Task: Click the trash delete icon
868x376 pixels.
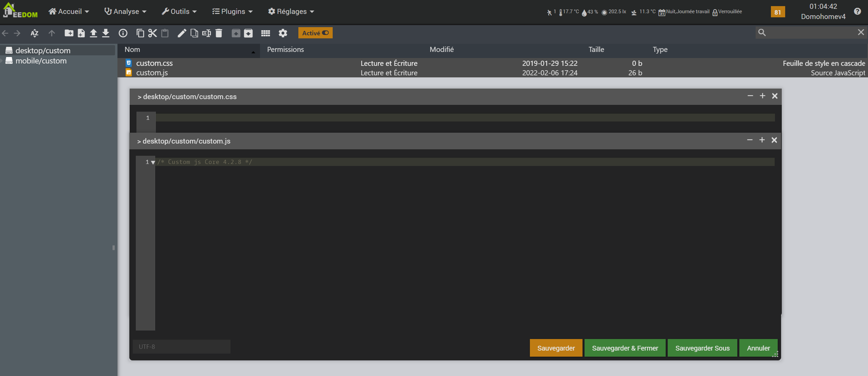Action: point(219,33)
